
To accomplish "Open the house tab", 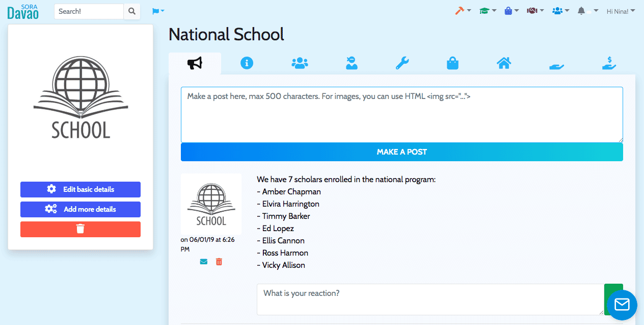I will pos(504,63).
